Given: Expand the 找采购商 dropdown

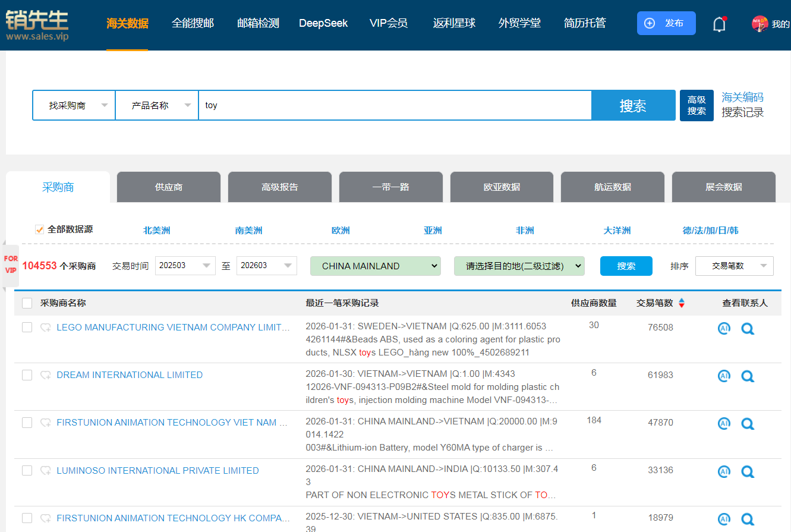Looking at the screenshot, I should tap(74, 105).
